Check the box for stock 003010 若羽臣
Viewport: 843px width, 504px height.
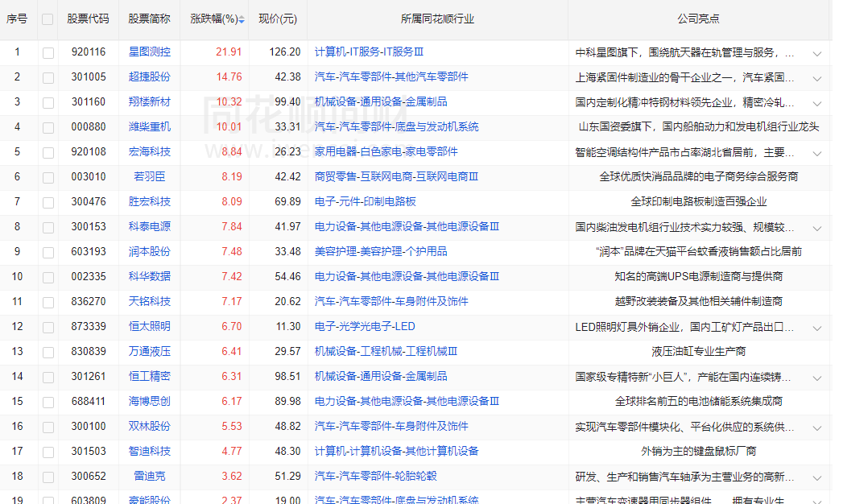coord(48,178)
